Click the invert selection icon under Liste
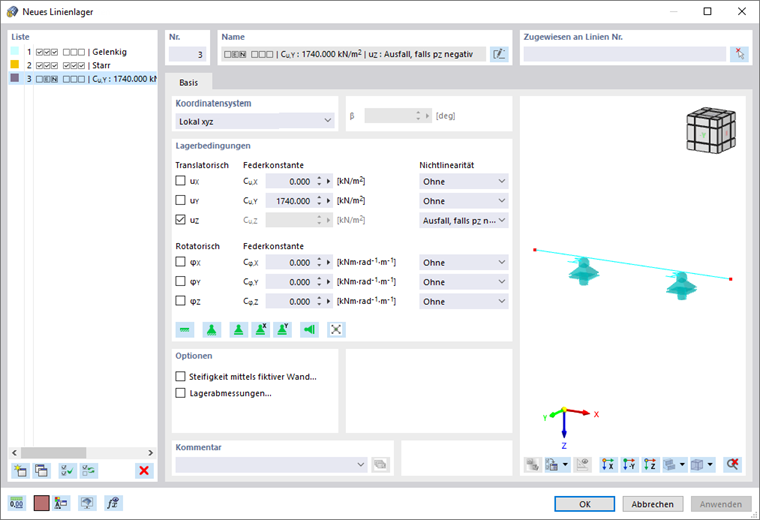Image resolution: width=760 pixels, height=520 pixels. [x=89, y=471]
